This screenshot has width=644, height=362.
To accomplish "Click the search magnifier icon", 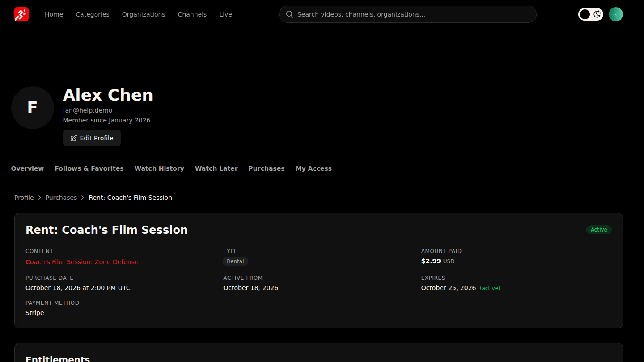I will tap(289, 14).
